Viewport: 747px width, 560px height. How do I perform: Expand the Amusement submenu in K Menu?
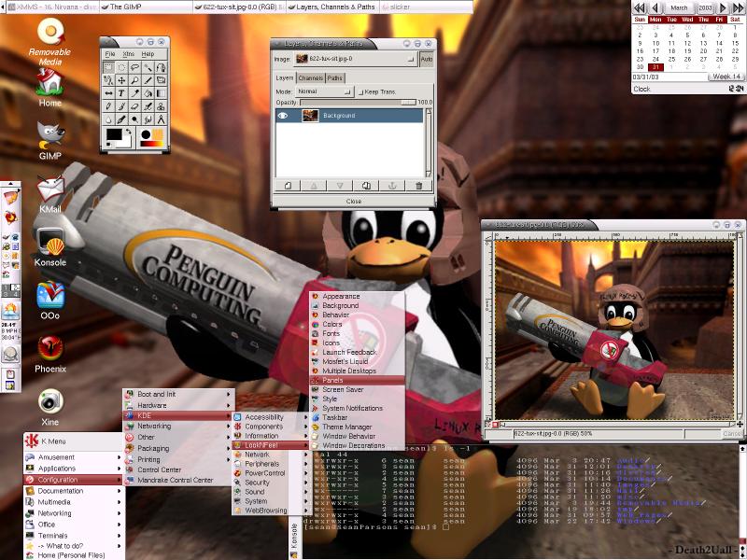[x=73, y=457]
